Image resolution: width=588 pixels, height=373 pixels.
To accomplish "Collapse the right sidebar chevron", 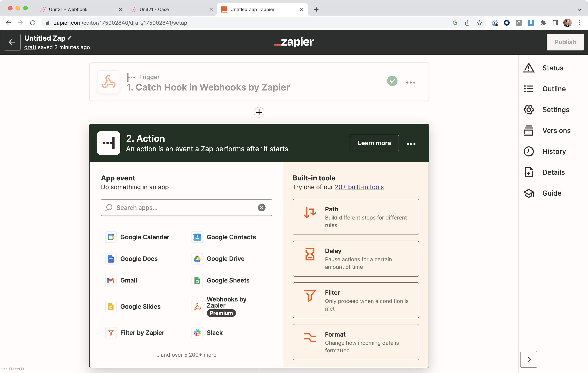I will tap(529, 359).
